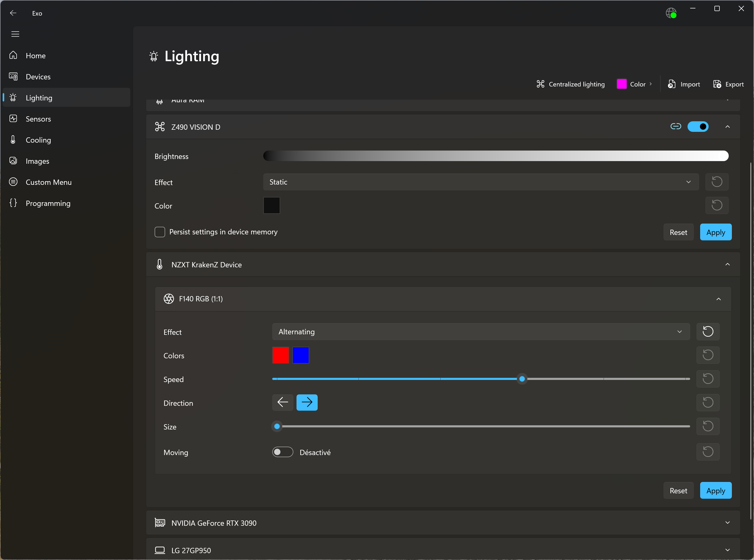Screen dimensions: 754x560
Task: Click the link icon for Z490 VISION D
Action: point(675,127)
